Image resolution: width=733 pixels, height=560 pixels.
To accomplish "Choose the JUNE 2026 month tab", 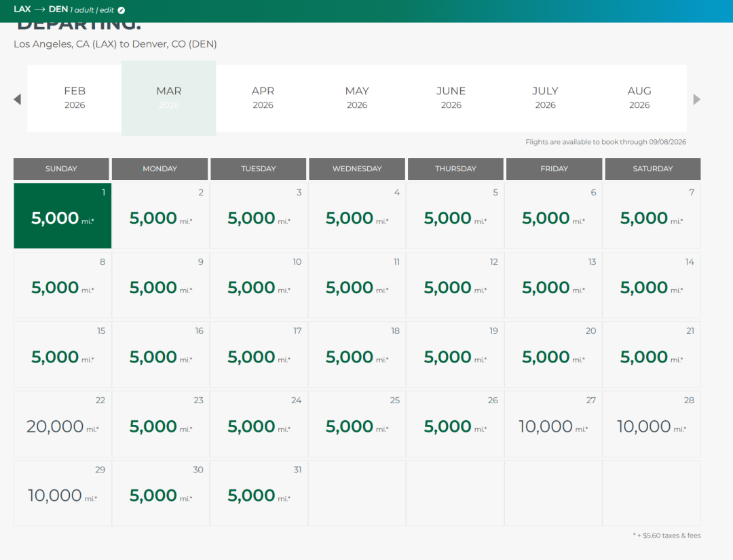I will (451, 98).
